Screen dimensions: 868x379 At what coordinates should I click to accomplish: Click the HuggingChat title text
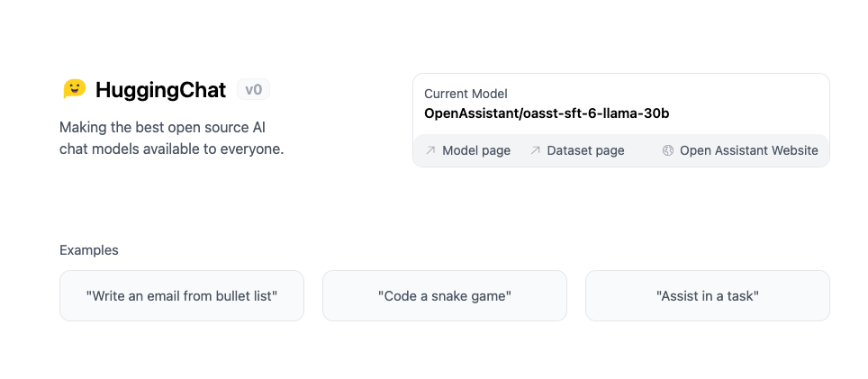[x=161, y=89]
